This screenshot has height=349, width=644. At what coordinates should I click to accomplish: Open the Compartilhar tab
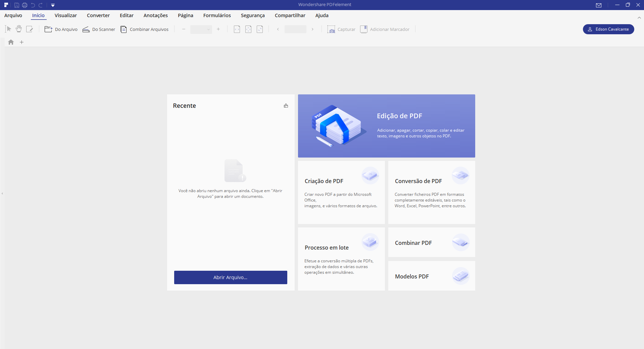pyautogui.click(x=290, y=15)
